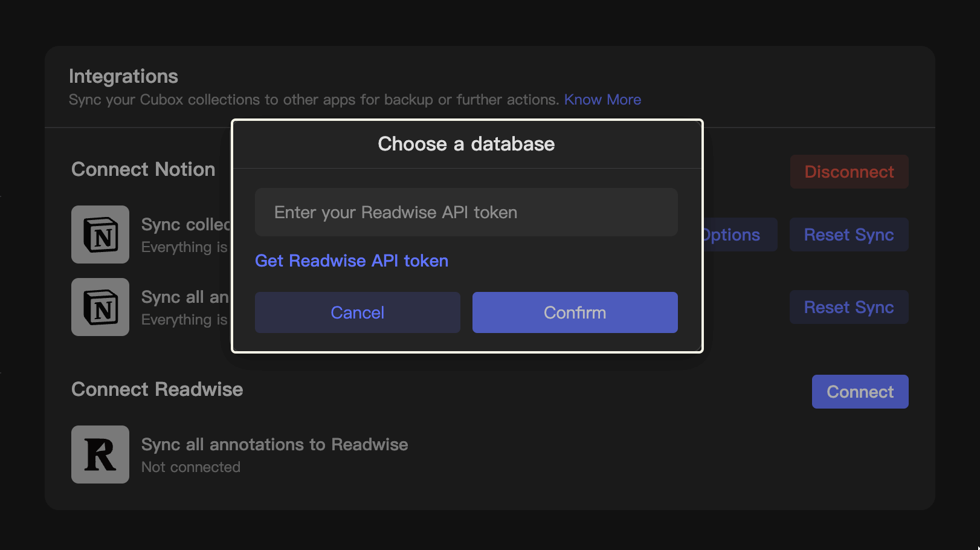Connect the Readwise integration
980x550 pixels.
tap(860, 392)
